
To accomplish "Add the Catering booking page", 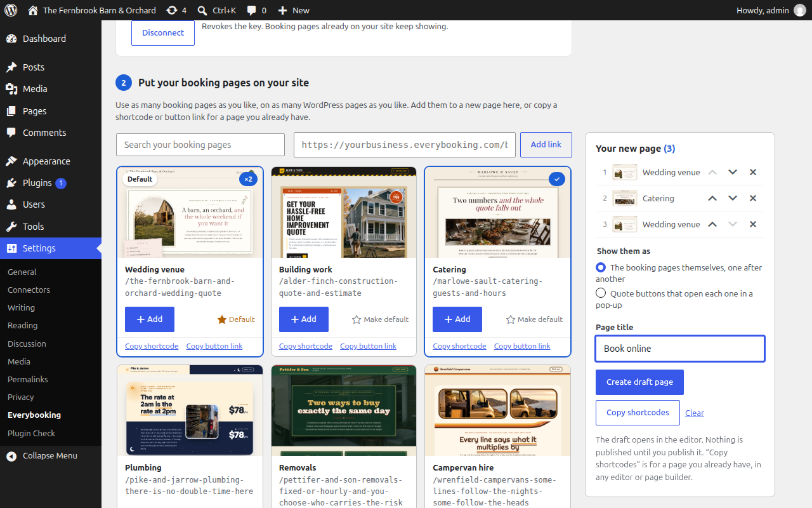I will (x=457, y=319).
